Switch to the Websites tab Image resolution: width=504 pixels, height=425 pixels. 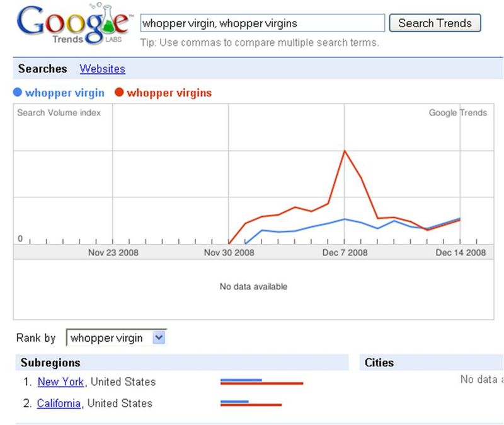[102, 69]
